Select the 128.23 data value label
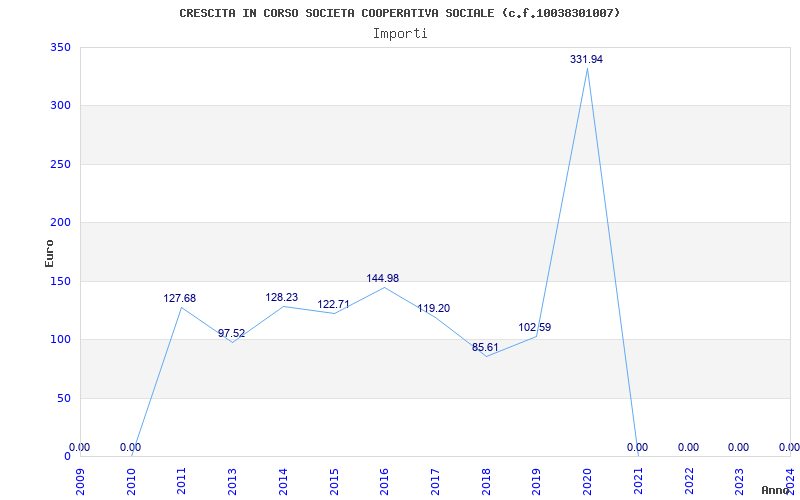Screen dimensions: 800x500 [282, 297]
